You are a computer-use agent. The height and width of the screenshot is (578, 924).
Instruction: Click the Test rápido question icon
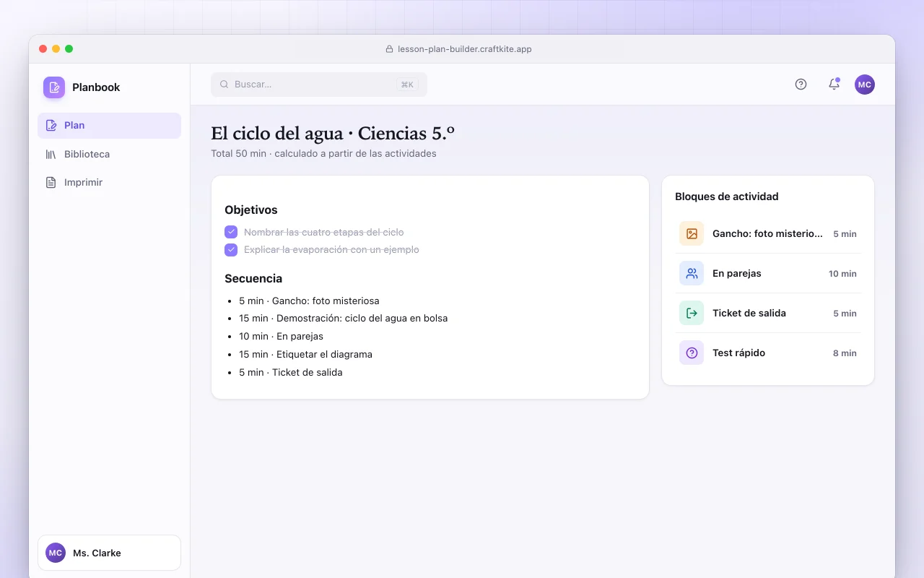coord(692,353)
